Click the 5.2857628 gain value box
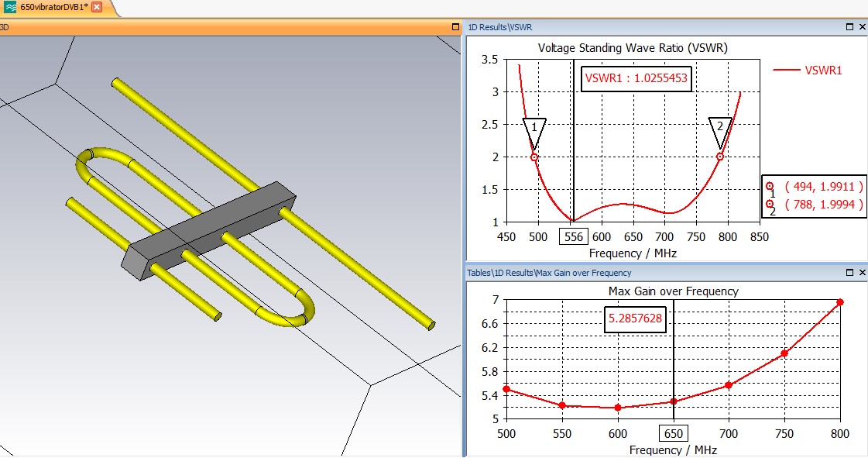868x458 pixels. (635, 319)
